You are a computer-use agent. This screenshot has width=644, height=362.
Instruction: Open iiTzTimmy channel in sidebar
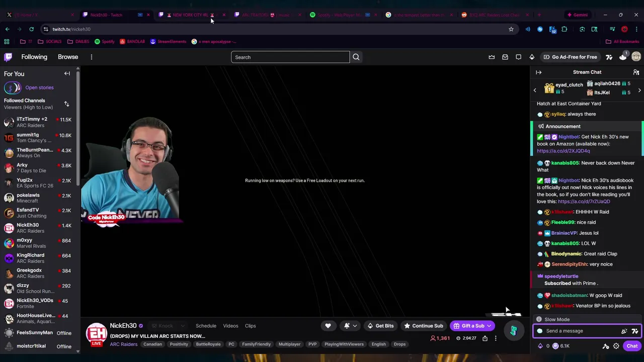tap(38, 122)
